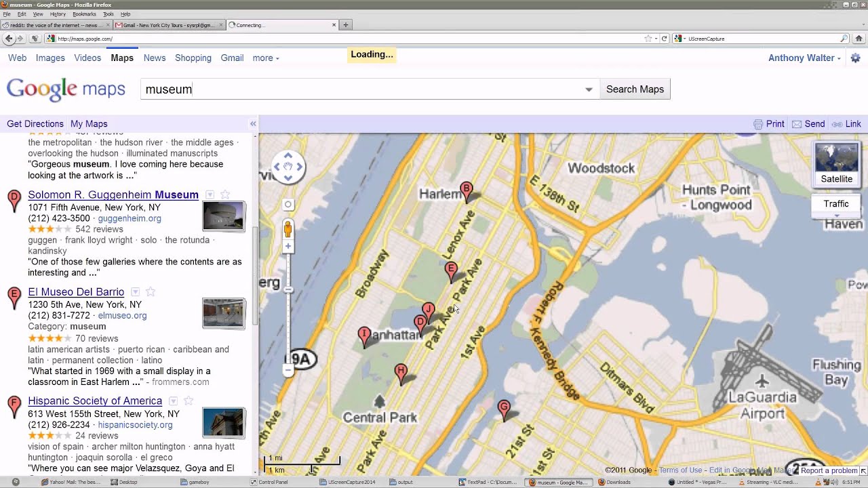Star the Hispanic Society of America result

point(189,401)
